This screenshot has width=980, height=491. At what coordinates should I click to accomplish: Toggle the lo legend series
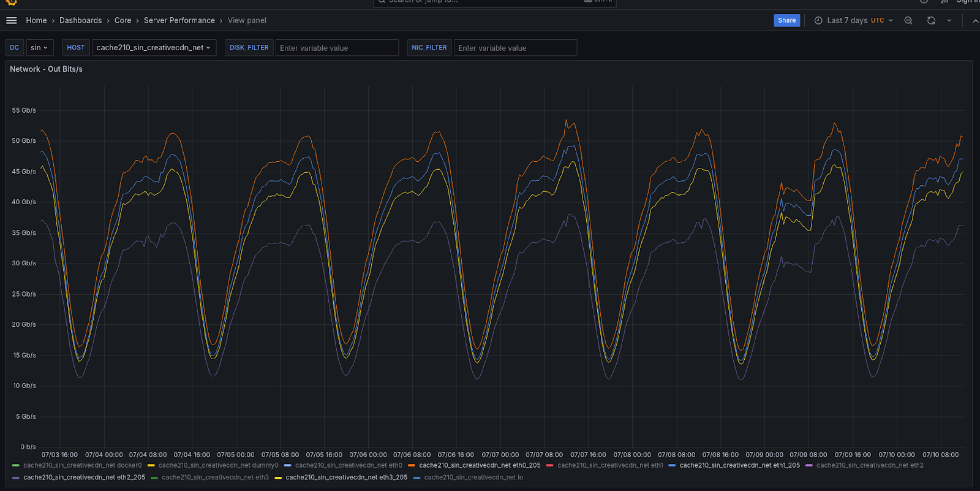473,478
